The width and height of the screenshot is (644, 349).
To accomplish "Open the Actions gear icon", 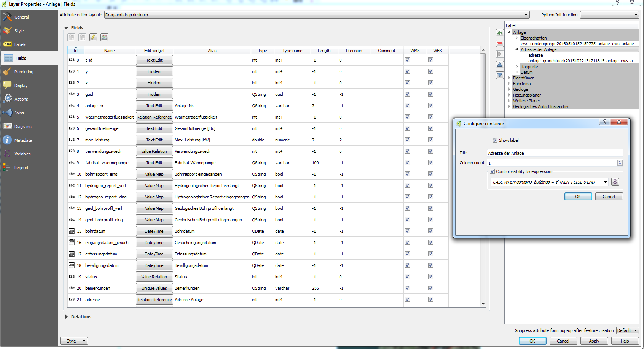I will pyautogui.click(x=7, y=99).
